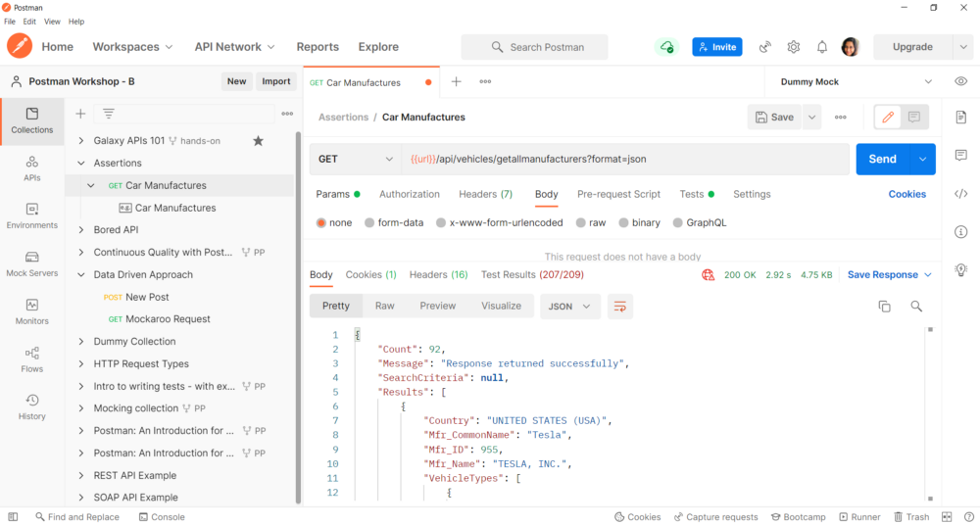Search the response with magnifier icon
The width and height of the screenshot is (980, 525).
point(916,307)
